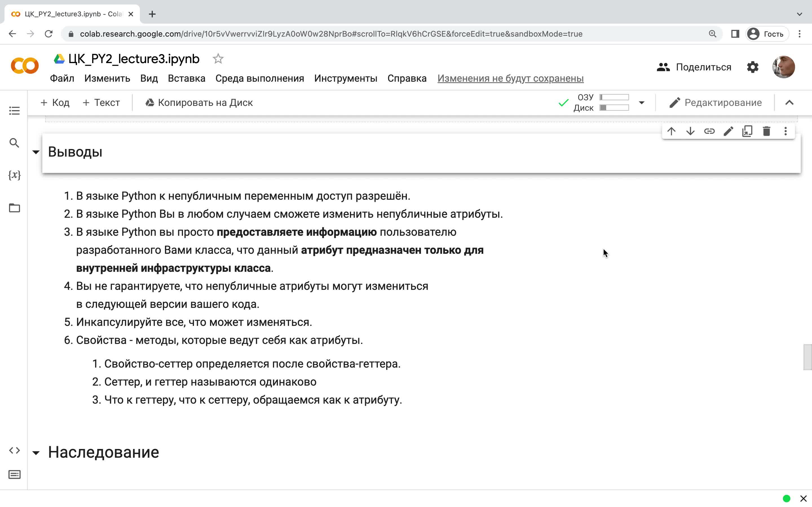Move cell up with arrow icon
The image size is (812, 507).
pyautogui.click(x=671, y=131)
